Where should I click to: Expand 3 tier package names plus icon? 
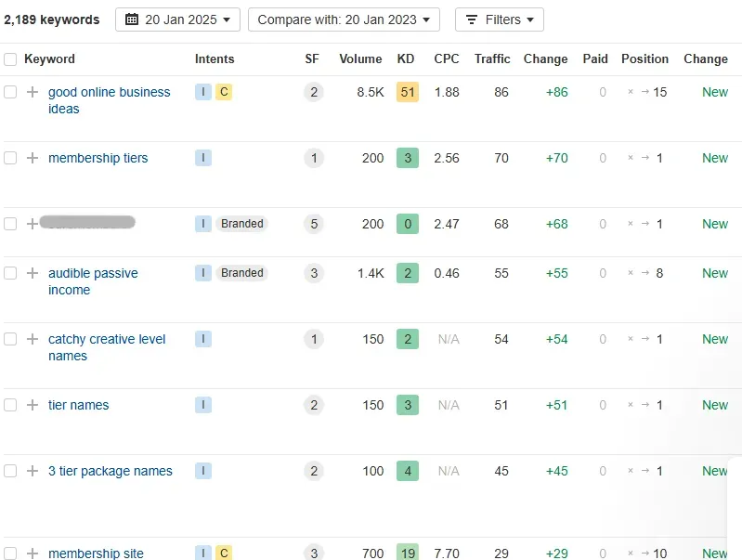tap(33, 471)
